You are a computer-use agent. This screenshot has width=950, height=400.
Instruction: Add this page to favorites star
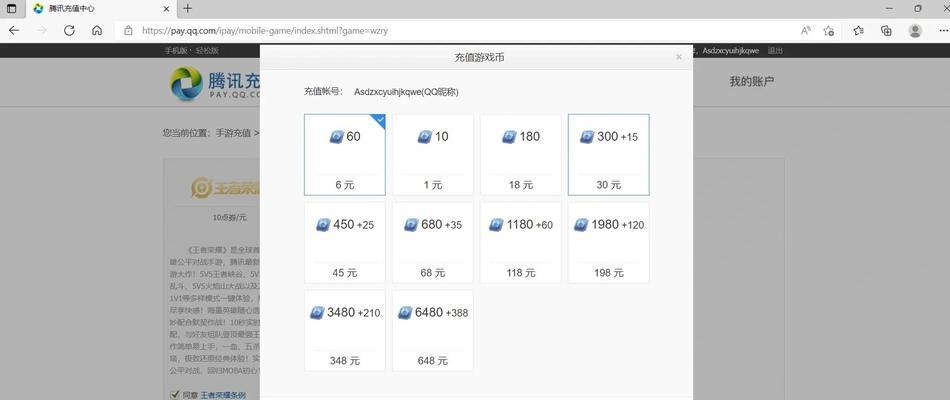(x=829, y=30)
